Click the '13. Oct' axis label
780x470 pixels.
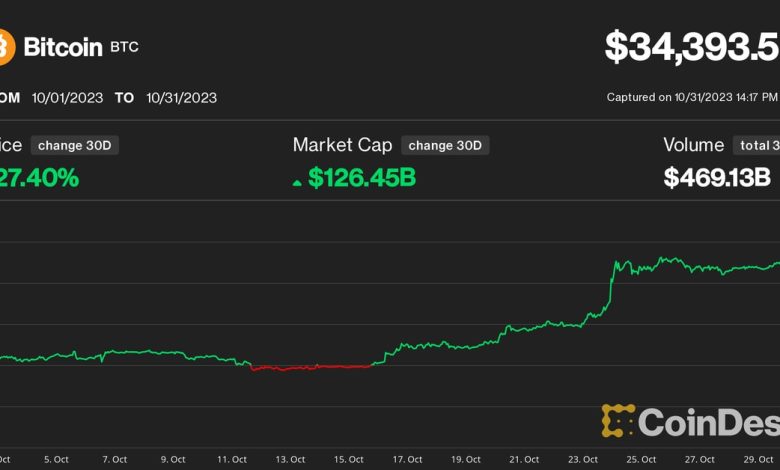click(x=290, y=459)
